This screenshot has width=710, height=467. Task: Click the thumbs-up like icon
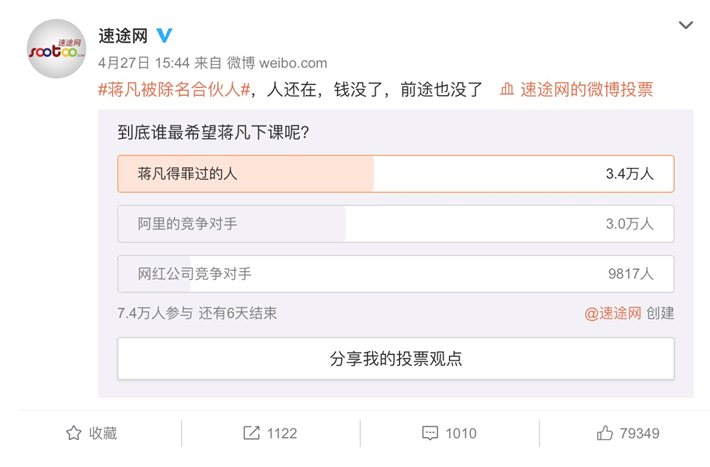tap(604, 433)
